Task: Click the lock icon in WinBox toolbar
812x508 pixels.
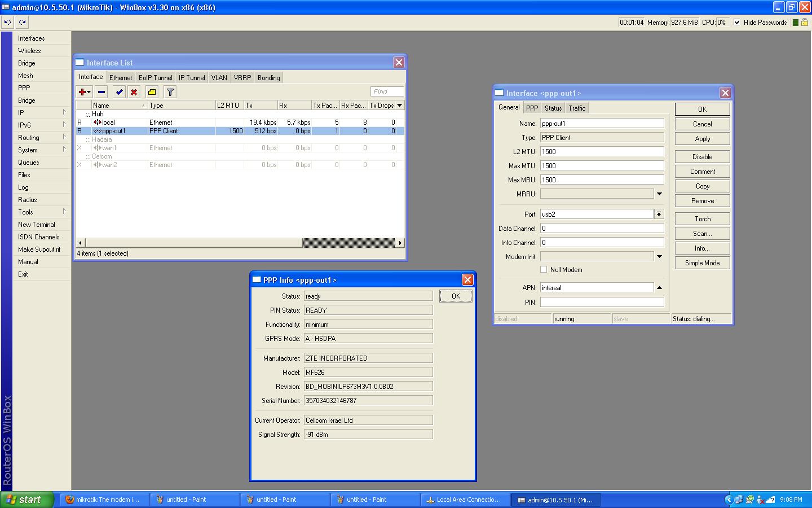Action: (x=805, y=23)
